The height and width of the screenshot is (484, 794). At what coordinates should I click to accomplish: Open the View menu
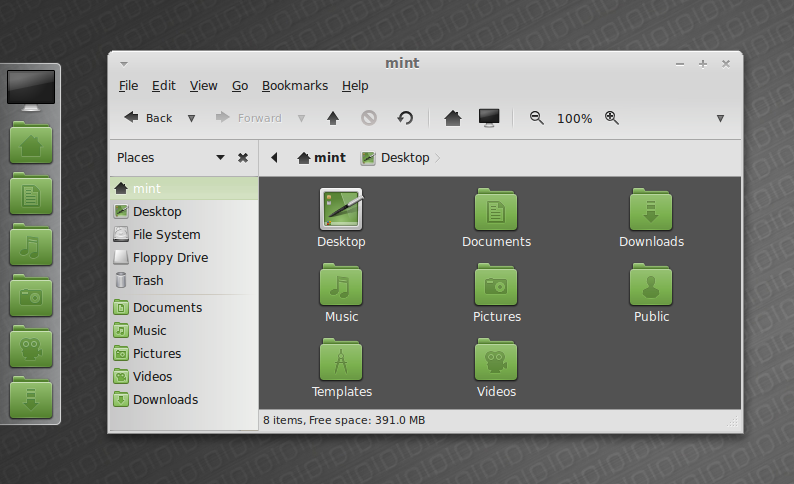click(204, 86)
